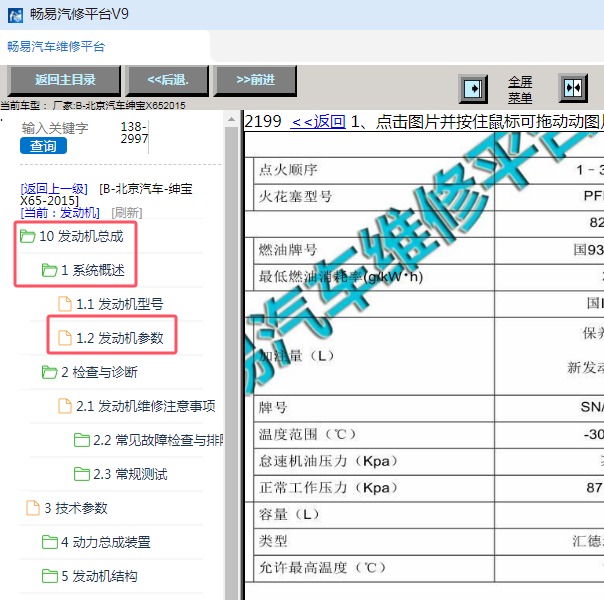Image resolution: width=604 pixels, height=600 pixels.
Task: Click the 容量（L） table cell
Action: point(374,515)
